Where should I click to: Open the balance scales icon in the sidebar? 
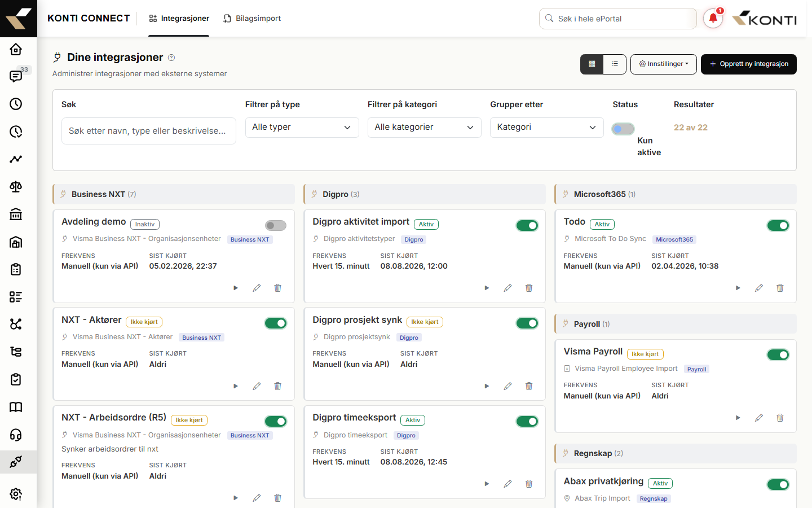click(x=16, y=187)
